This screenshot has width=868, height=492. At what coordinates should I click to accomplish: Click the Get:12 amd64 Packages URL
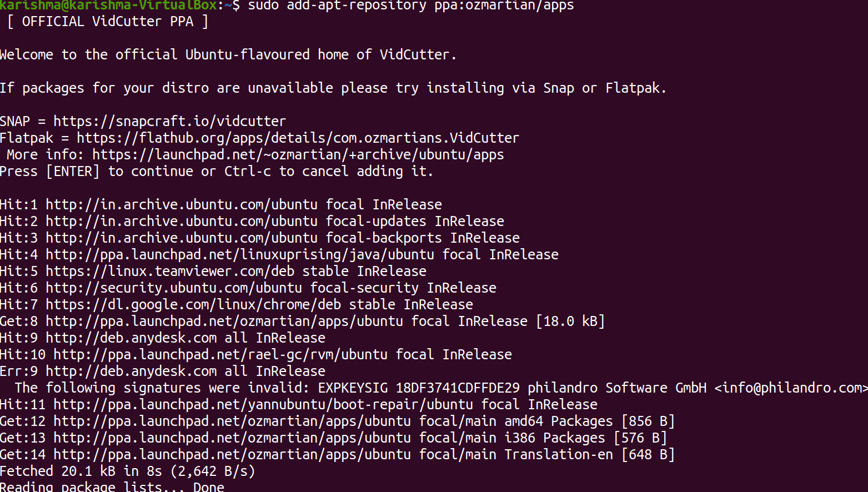click(x=232, y=421)
